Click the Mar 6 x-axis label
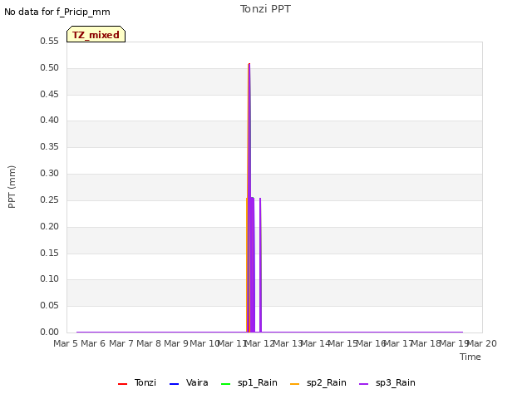This screenshot has width=532, height=399. pos(93,343)
